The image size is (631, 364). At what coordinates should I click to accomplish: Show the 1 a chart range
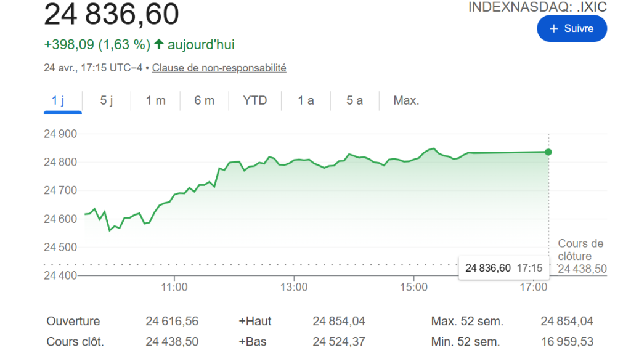pos(306,100)
